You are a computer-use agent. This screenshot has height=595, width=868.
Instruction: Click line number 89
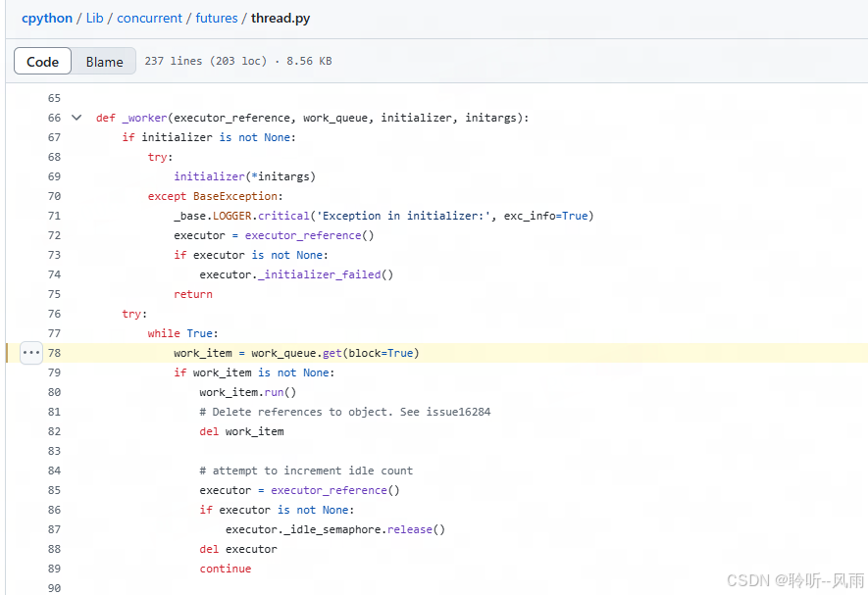[54, 569]
